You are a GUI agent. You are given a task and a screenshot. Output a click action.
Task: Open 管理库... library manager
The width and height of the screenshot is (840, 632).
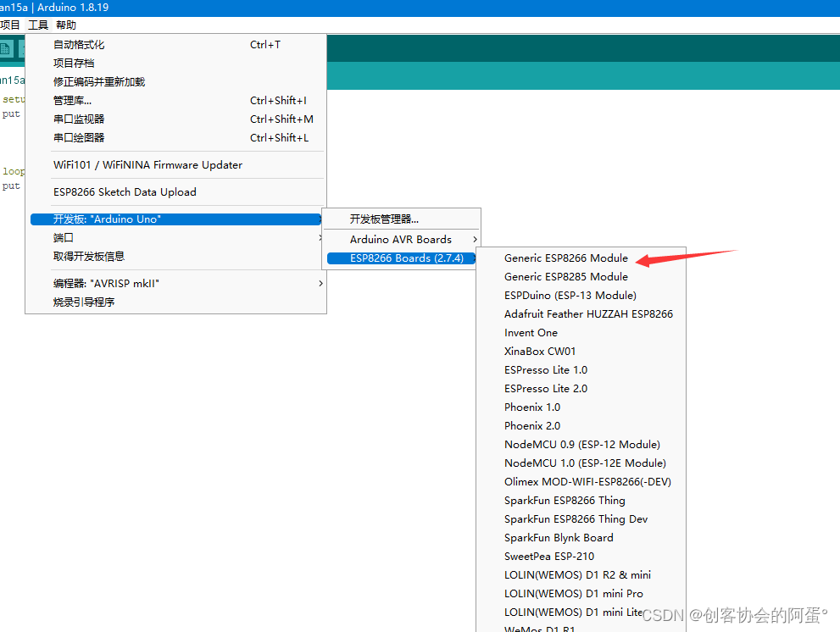tap(175, 101)
